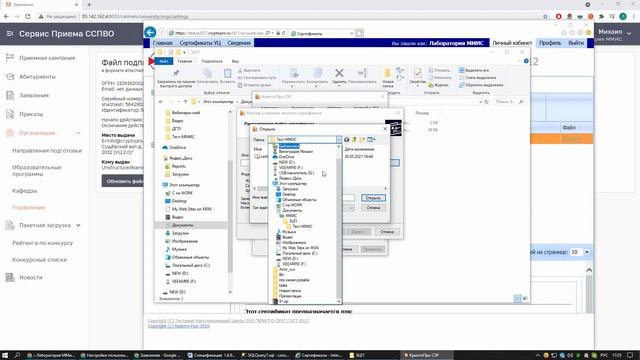Select Этот компьютер in the folder dropdown list
Image resolution: width=640 pixels, height=360 pixels.
293,184
